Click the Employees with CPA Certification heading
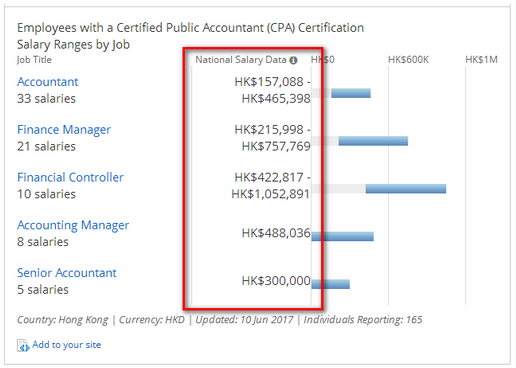This screenshot has height=368, width=516. click(x=190, y=28)
